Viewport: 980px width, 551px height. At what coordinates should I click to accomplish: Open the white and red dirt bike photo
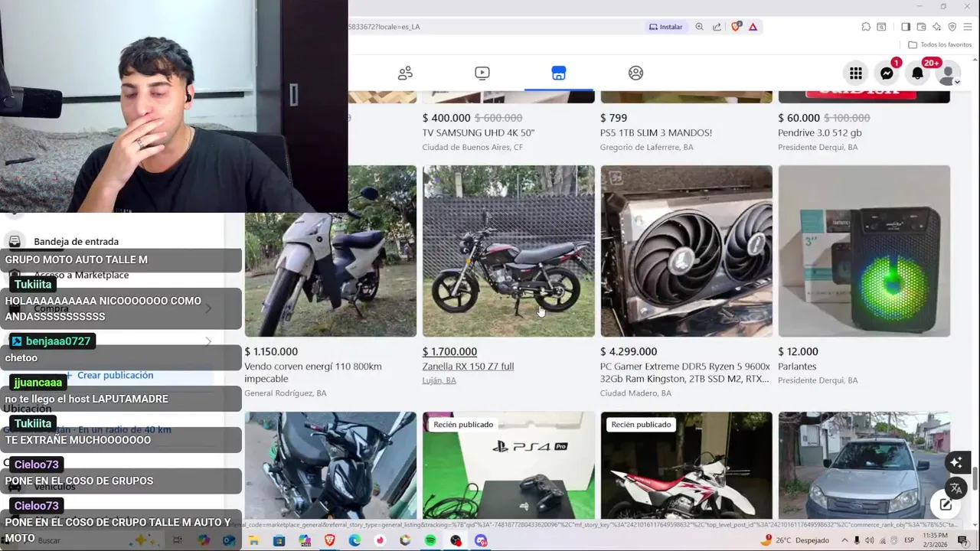click(x=687, y=466)
